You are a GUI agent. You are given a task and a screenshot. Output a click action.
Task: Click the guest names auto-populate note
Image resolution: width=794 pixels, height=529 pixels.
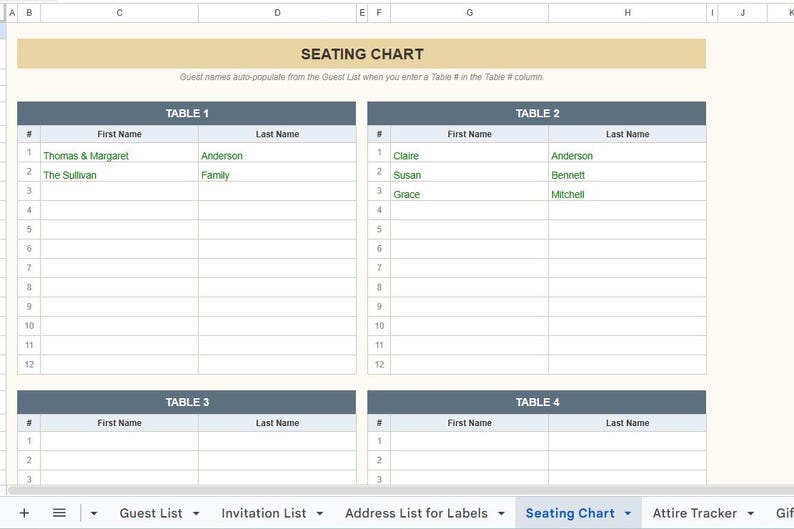(362, 77)
